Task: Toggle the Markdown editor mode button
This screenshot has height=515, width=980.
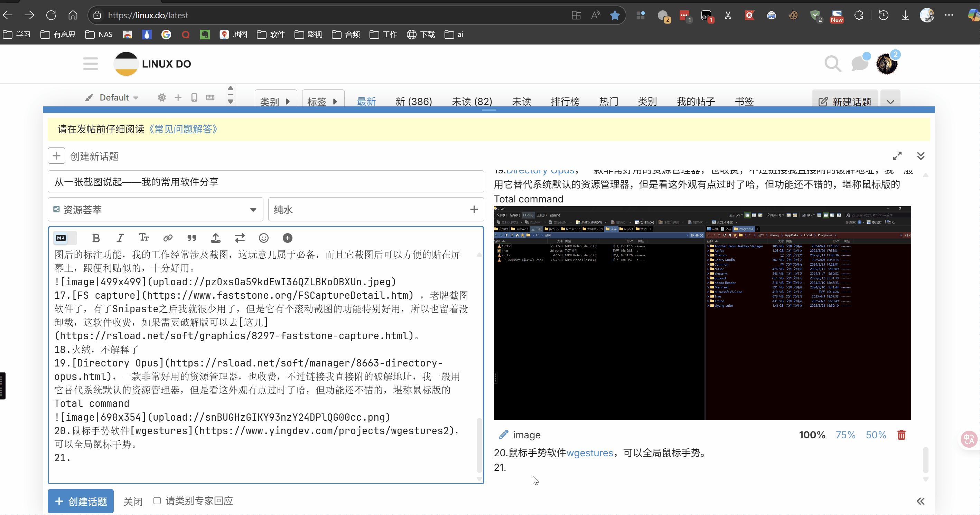Action: point(65,238)
